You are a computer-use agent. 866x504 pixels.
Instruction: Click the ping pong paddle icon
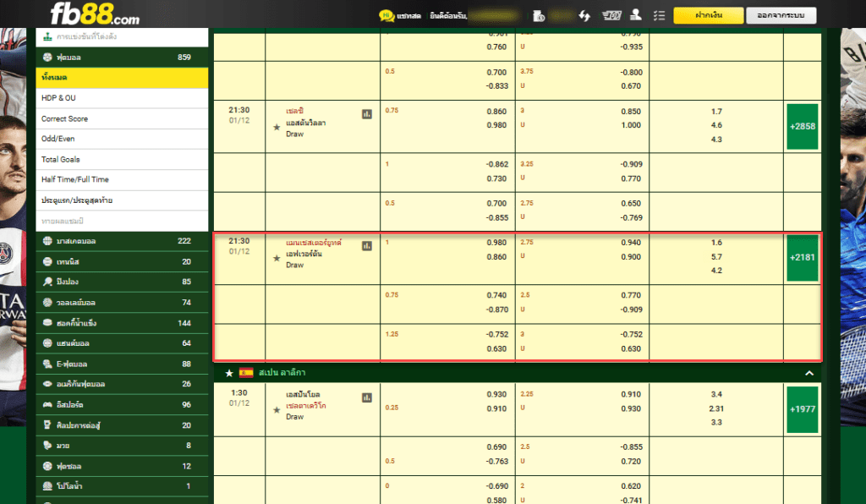pos(47,282)
